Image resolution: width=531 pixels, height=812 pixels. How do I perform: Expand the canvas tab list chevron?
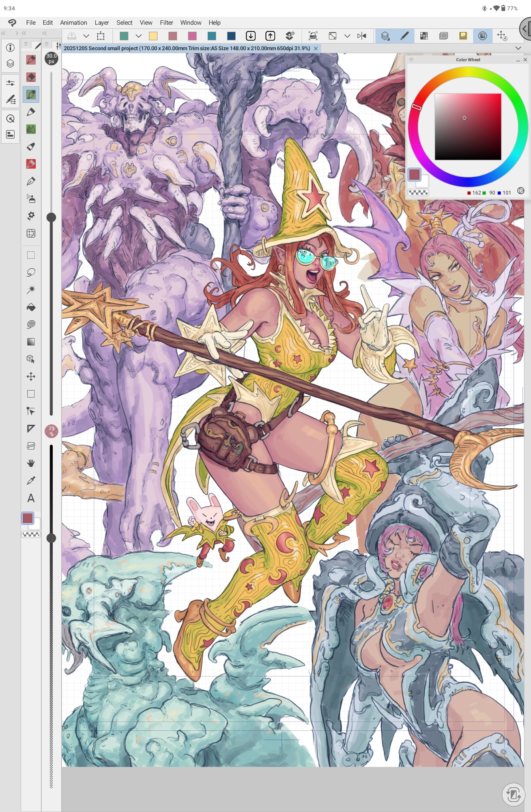click(518, 48)
